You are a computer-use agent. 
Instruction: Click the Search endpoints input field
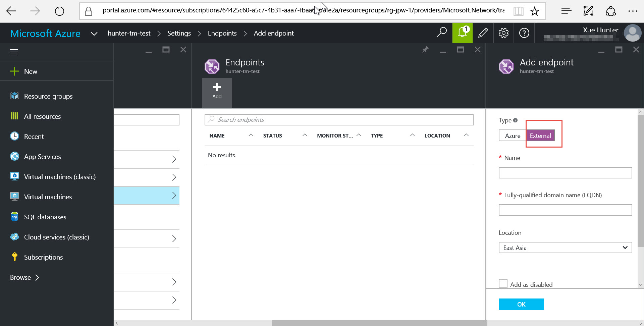tap(339, 120)
